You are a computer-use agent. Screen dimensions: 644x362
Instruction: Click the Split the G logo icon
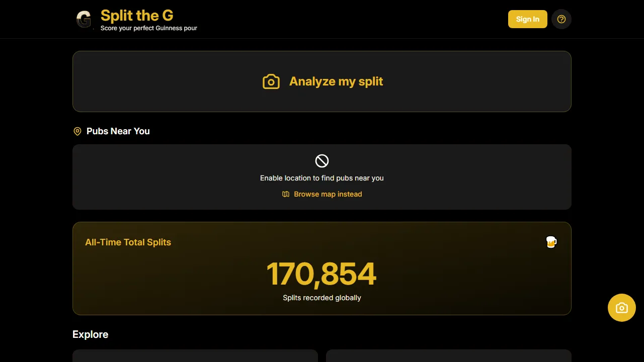pos(84,19)
